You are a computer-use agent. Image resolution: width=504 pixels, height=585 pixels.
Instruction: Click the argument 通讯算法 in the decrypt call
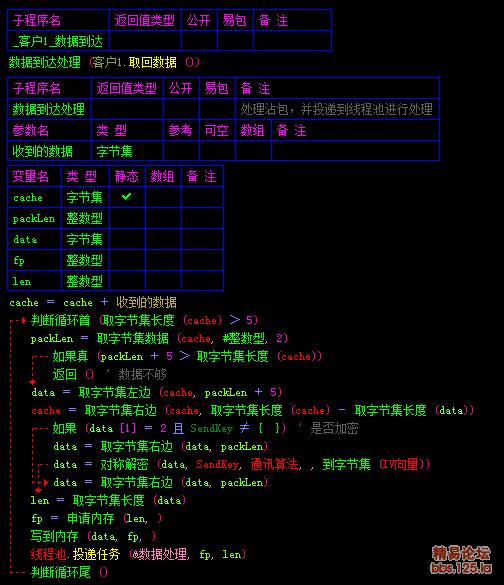click(x=275, y=464)
